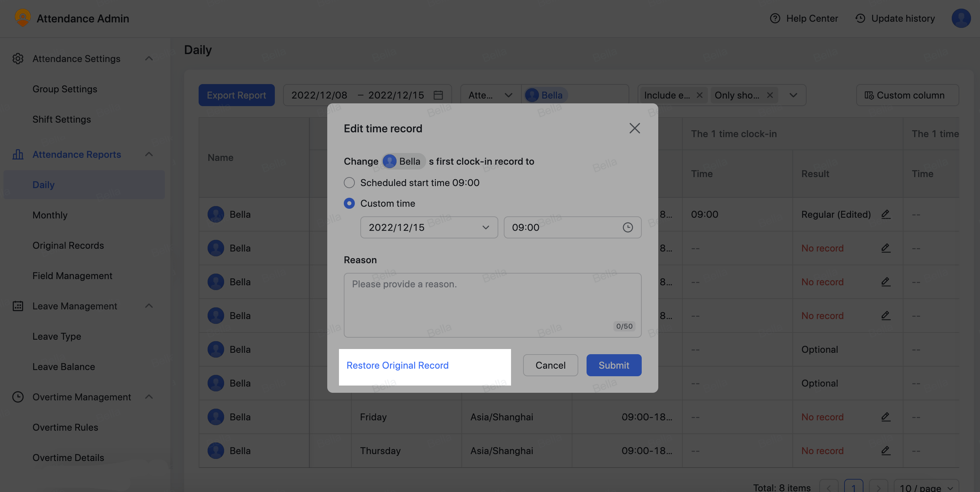980x492 pixels.
Task: Click the Leave Management calendar icon
Action: pos(18,306)
